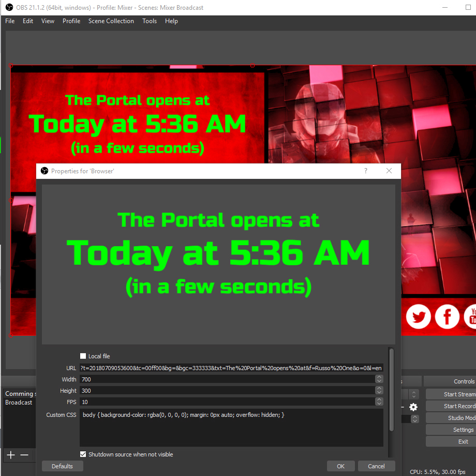The width and height of the screenshot is (476, 476).
Task: Click the Width spinner arrows
Action: tap(379, 379)
